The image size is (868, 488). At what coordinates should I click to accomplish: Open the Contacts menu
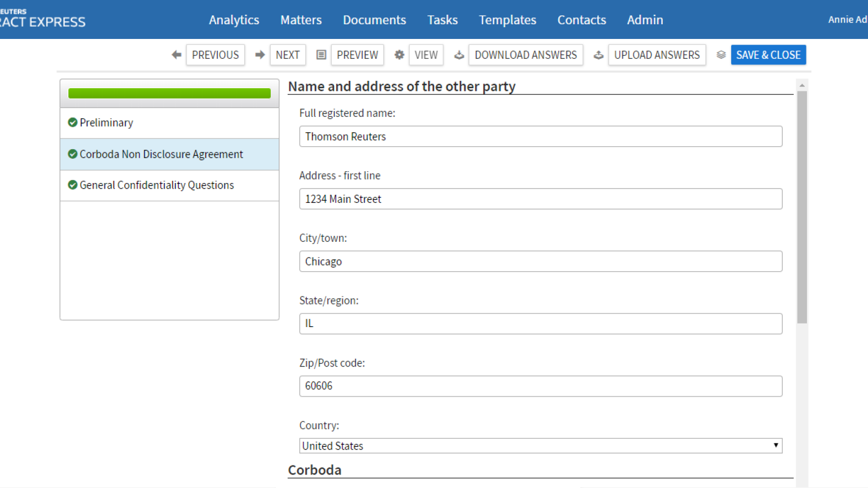(581, 20)
